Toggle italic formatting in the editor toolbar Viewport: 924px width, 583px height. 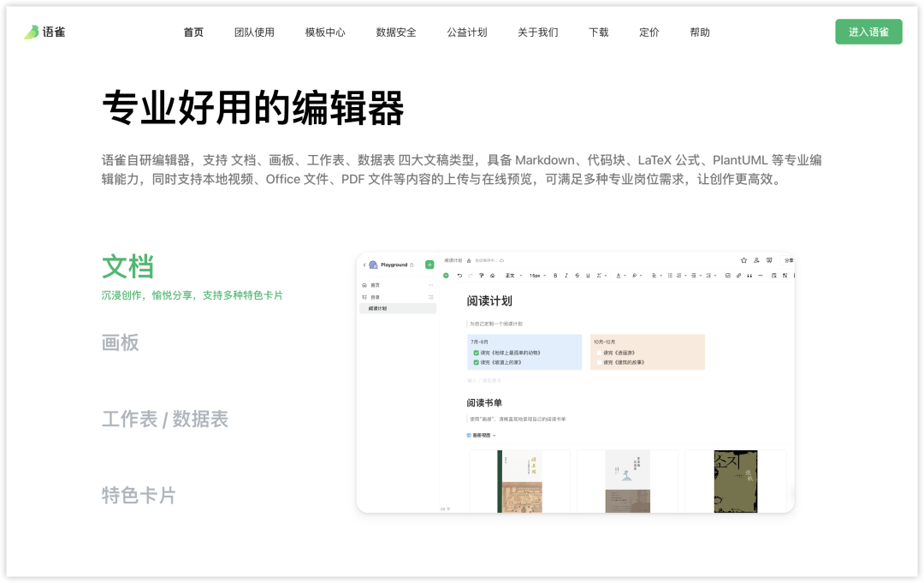pos(566,276)
